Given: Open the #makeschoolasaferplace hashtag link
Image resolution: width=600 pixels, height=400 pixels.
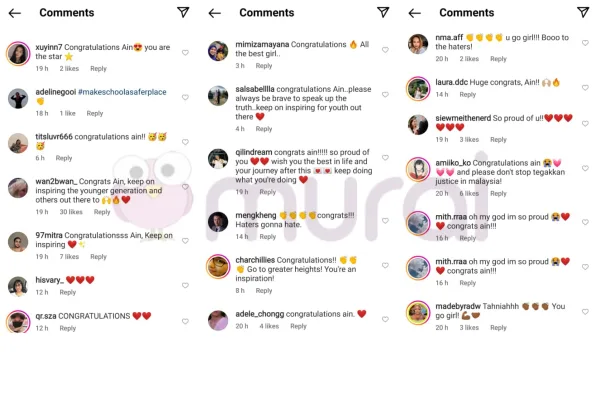Looking at the screenshot, I should click(122, 92).
